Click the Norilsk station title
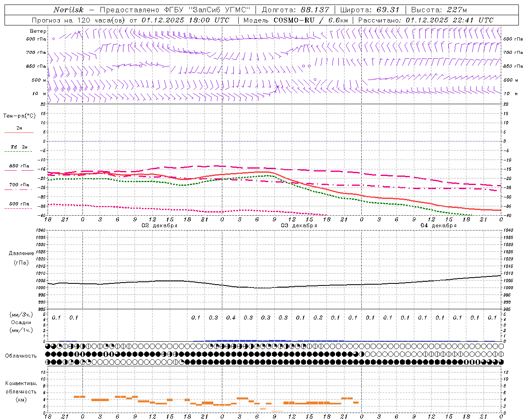Viewport: 525px width, 420px height. (68, 10)
